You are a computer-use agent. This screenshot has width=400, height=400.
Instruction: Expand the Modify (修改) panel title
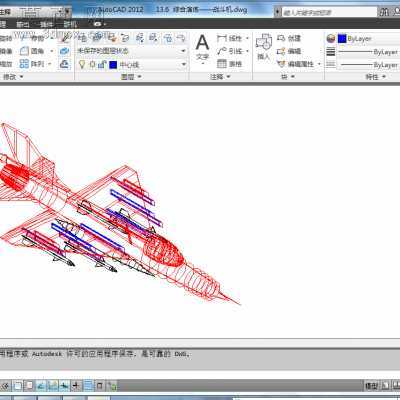coord(13,77)
